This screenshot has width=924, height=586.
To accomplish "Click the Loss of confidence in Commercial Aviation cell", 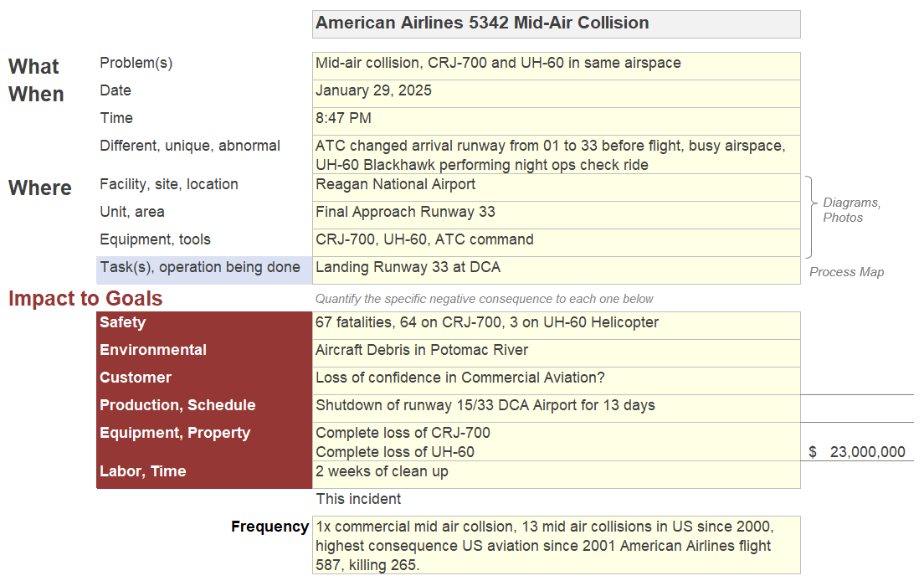I will [556, 381].
